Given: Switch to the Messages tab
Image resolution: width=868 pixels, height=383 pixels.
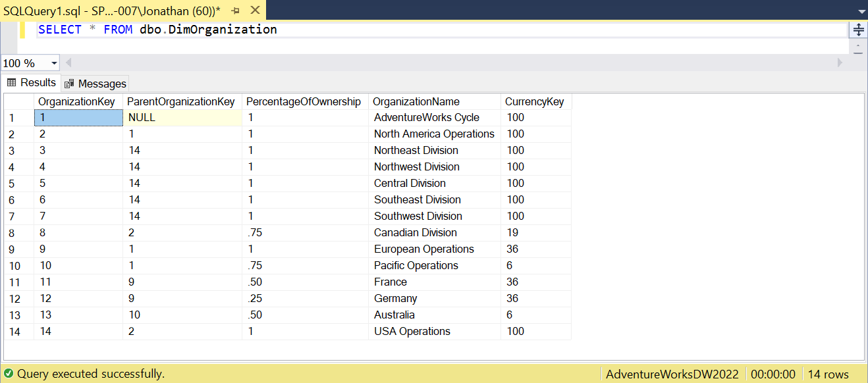Looking at the screenshot, I should pos(95,84).
